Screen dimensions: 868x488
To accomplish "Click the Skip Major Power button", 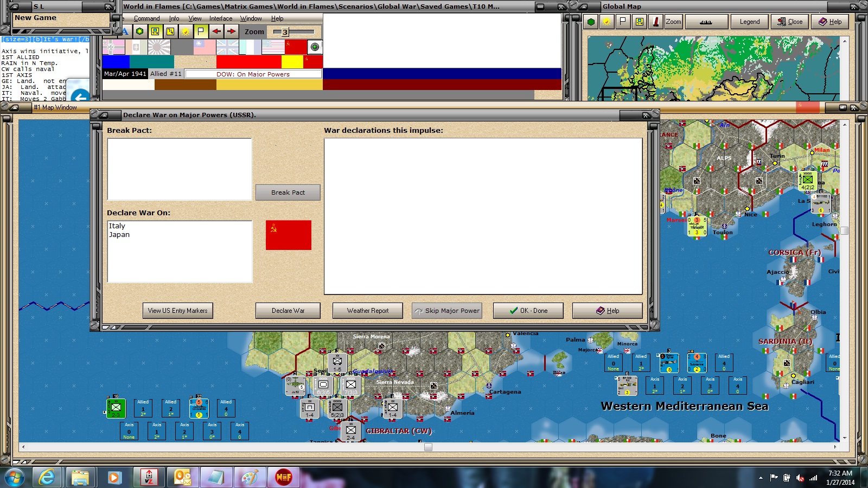I will (447, 311).
